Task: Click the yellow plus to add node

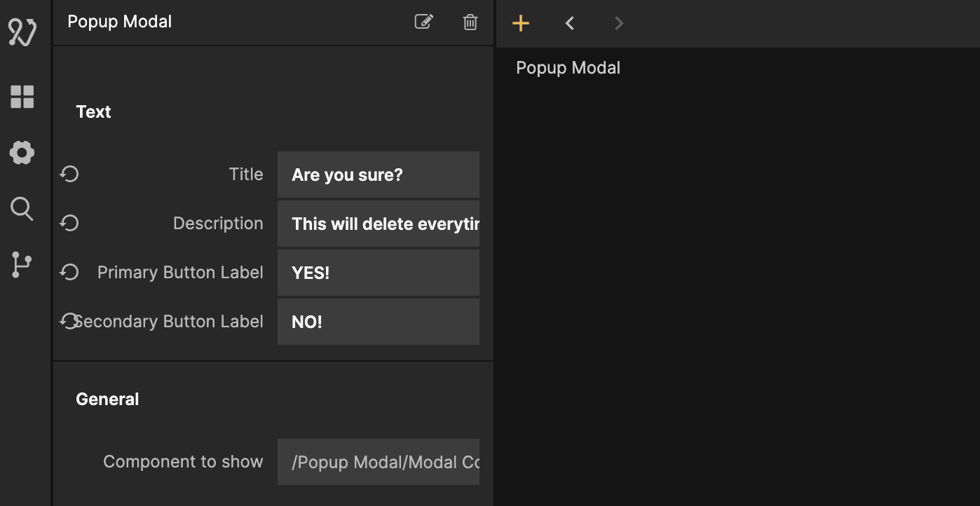Action: (520, 23)
